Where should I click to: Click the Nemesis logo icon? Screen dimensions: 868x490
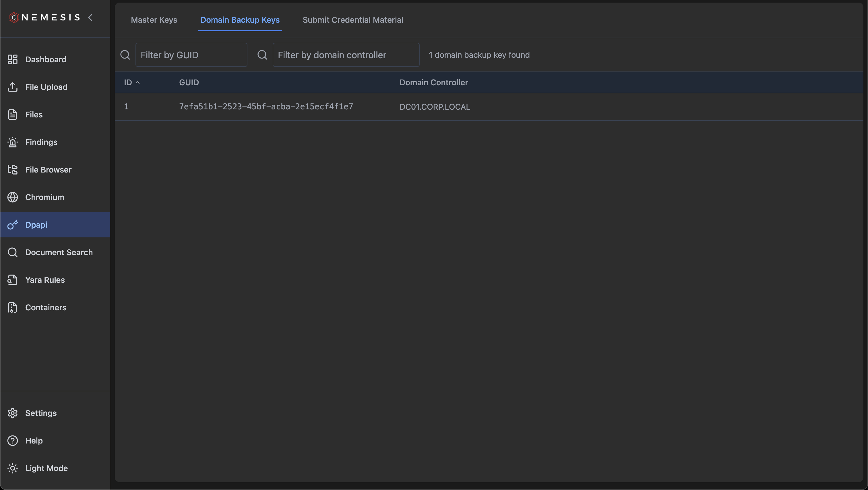pyautogui.click(x=14, y=17)
